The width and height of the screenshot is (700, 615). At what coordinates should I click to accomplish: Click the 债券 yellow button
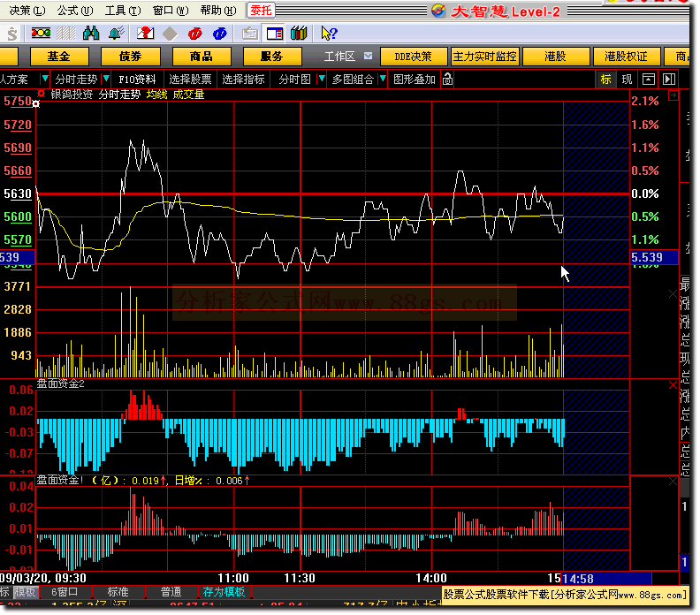click(x=130, y=57)
